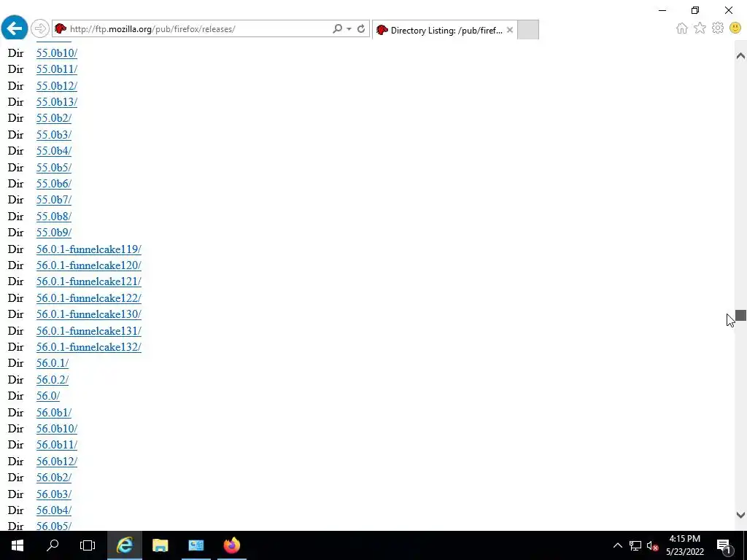The width and height of the screenshot is (747, 560).
Task: Open 56.0.1-funnelcake132/ link
Action: point(88,347)
